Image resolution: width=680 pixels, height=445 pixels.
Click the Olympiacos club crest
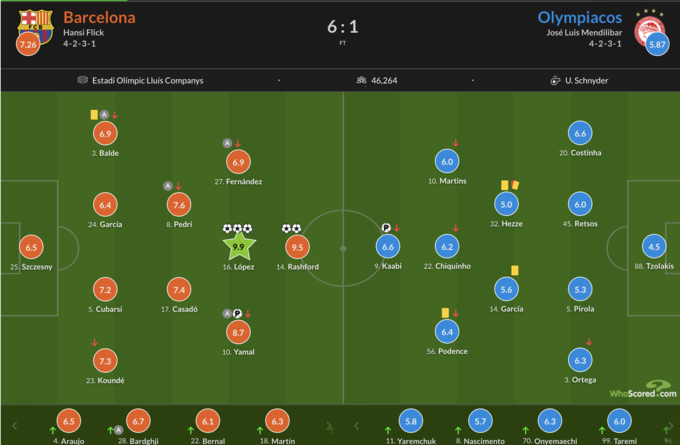[650, 22]
